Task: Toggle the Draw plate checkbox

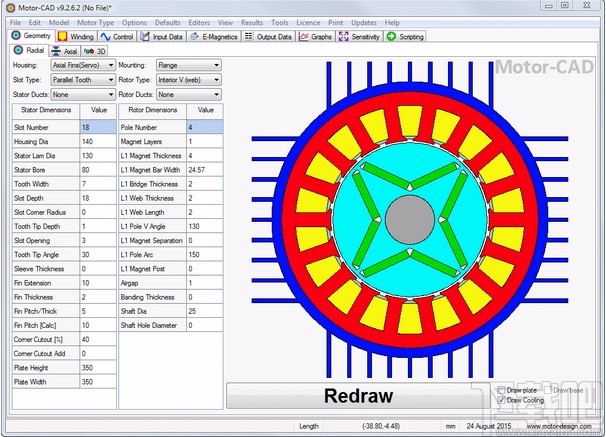Action: coord(501,390)
